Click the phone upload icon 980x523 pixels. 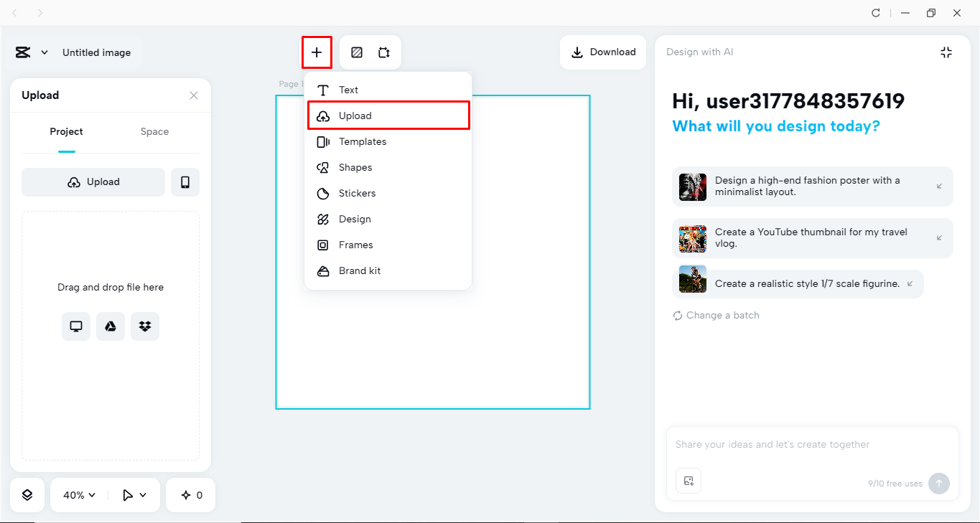185,182
